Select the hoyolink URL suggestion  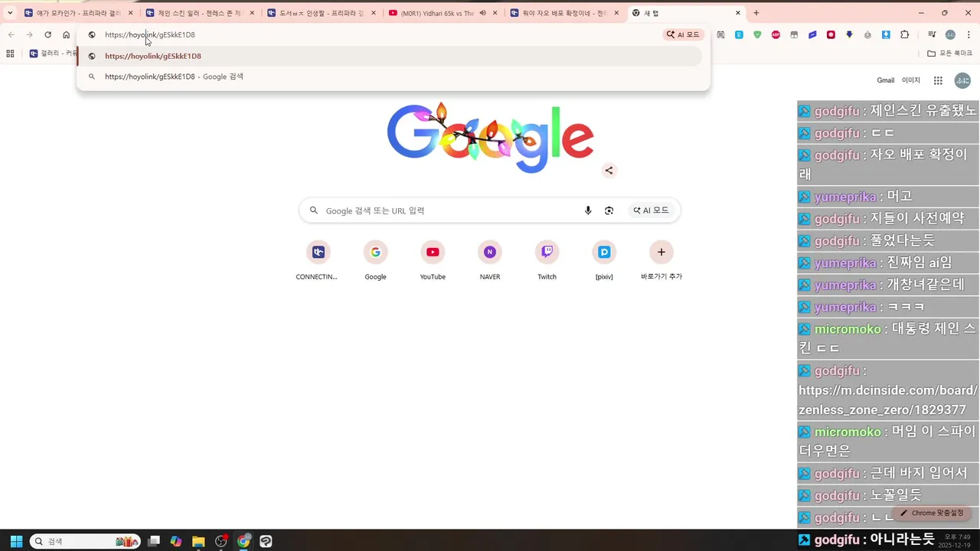(x=389, y=56)
